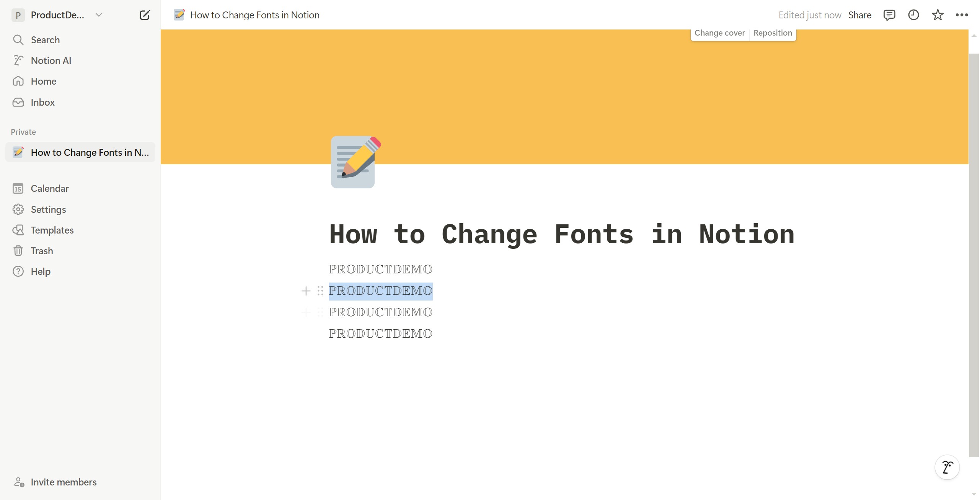Click ProductDe... workspace name
980x500 pixels.
click(57, 15)
